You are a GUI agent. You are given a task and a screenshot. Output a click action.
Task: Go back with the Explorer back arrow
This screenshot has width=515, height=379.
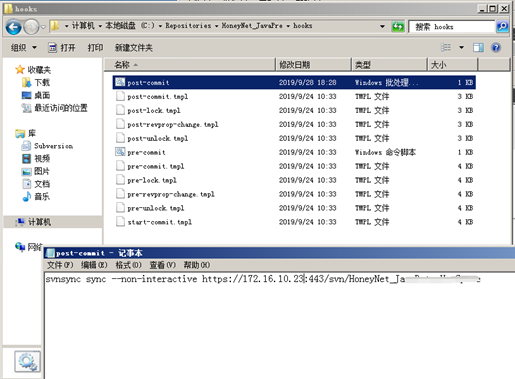pyautogui.click(x=14, y=27)
